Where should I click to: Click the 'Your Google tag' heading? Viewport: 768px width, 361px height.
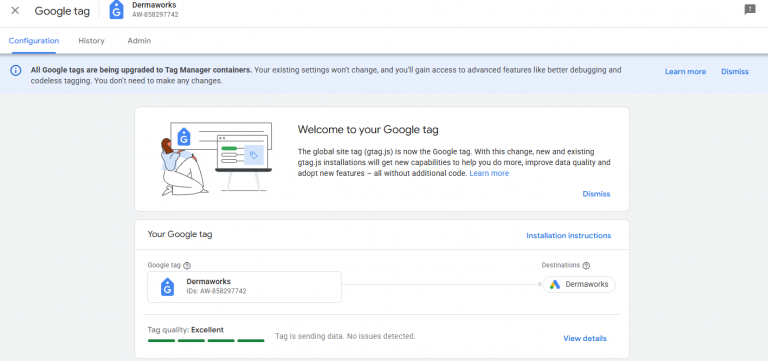pyautogui.click(x=180, y=234)
